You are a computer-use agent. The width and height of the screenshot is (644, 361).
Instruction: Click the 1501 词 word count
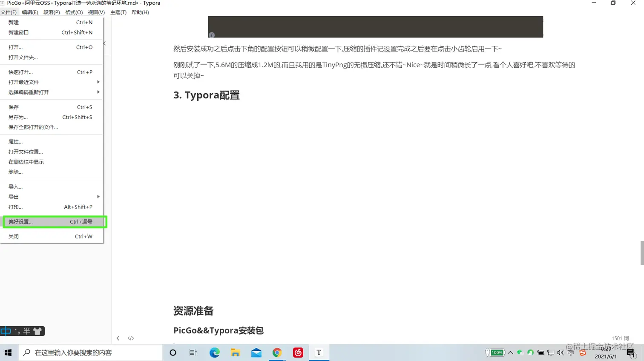(x=620, y=338)
